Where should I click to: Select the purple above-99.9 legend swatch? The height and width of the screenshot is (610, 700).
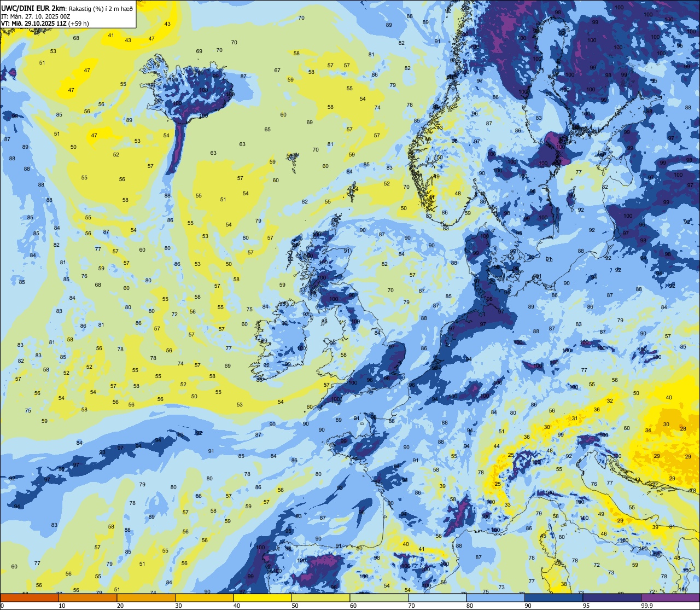tap(670, 597)
